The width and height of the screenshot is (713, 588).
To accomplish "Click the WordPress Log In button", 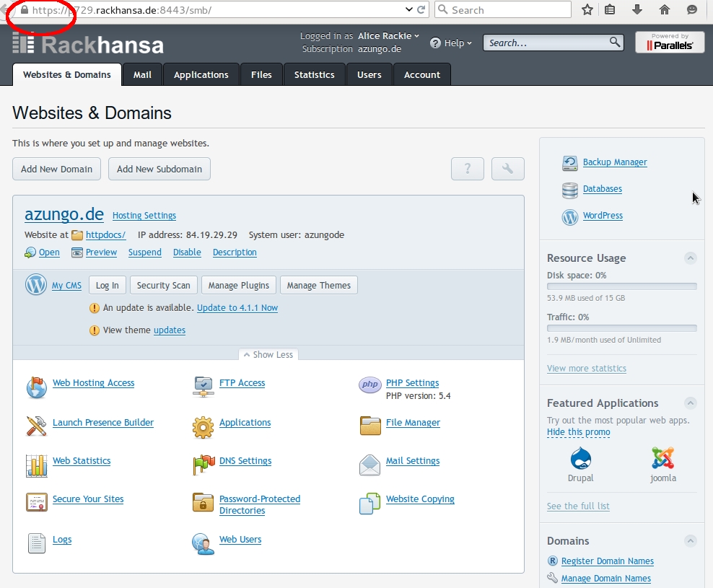I will tap(108, 285).
